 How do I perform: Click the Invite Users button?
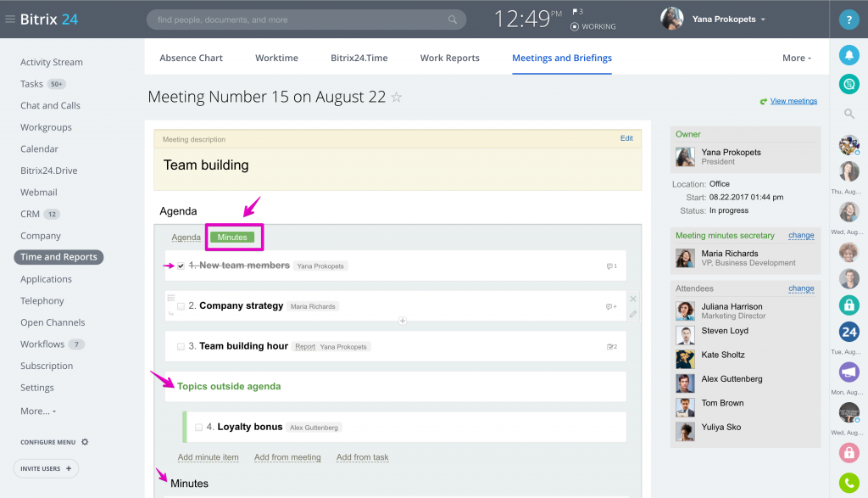click(x=46, y=468)
